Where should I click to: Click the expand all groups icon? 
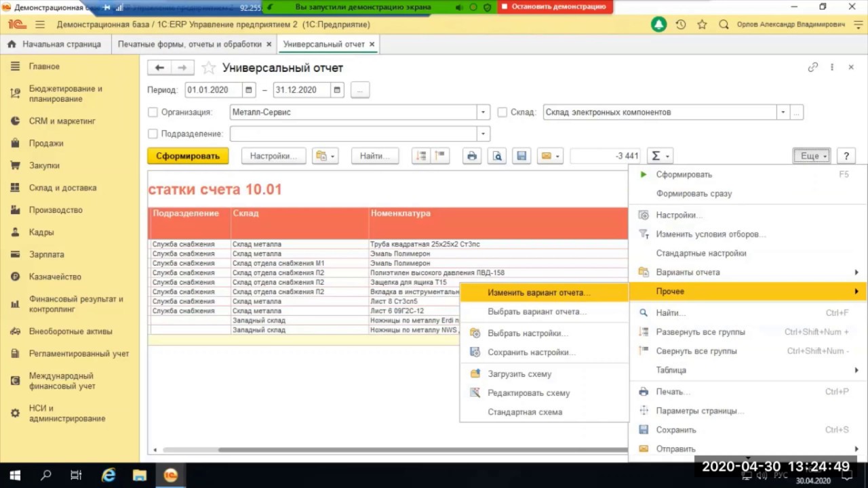click(x=422, y=156)
